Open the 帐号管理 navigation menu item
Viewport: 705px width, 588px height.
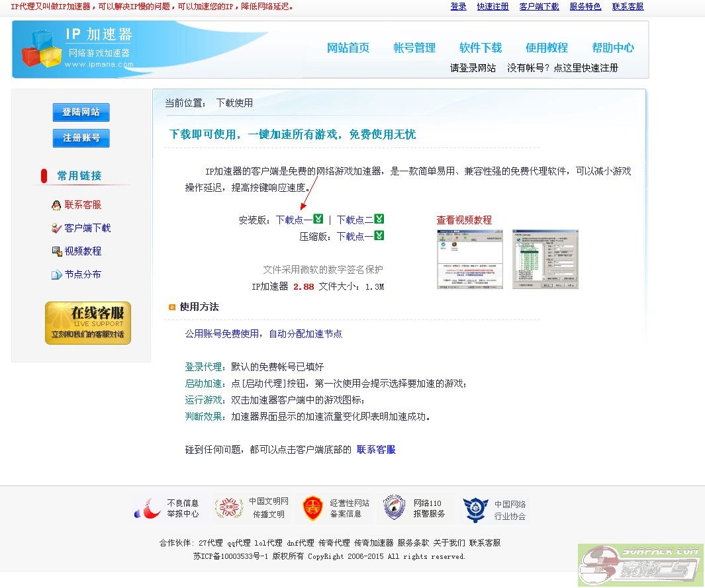[414, 48]
